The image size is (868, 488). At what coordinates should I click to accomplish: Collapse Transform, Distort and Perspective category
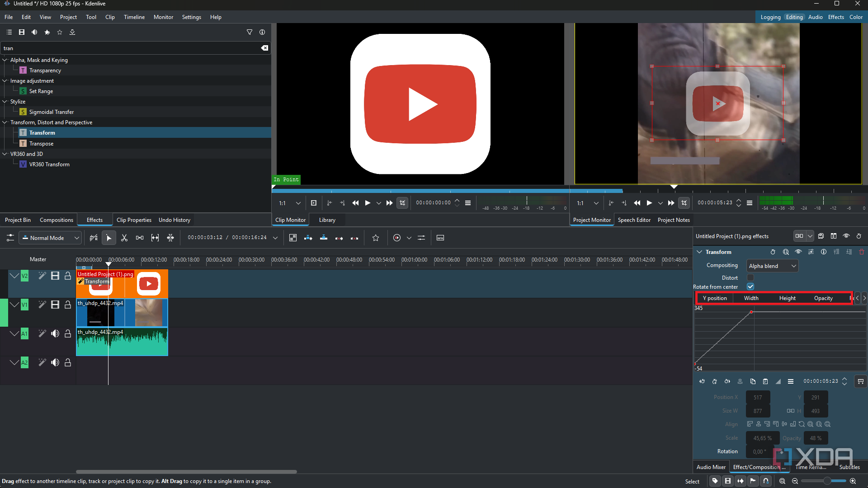[x=5, y=122]
